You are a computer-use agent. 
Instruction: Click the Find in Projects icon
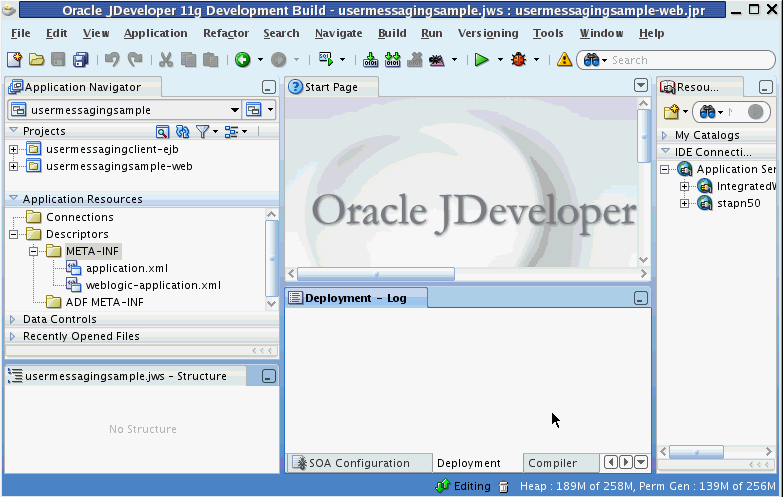point(162,131)
